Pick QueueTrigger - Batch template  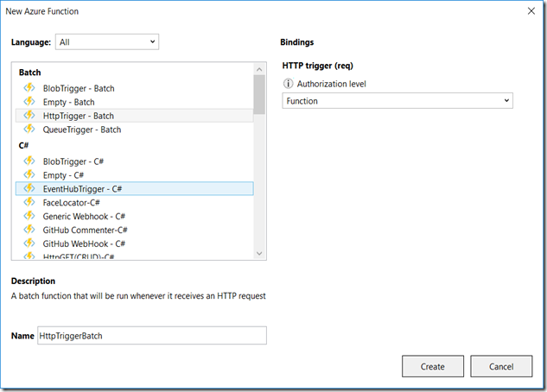point(134,130)
